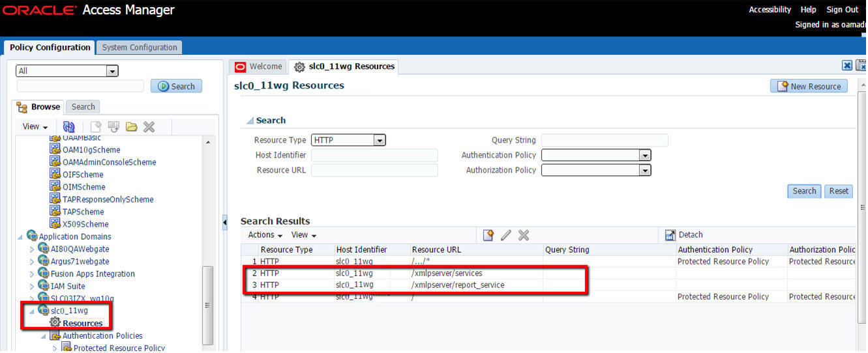868x353 pixels.
Task: Collapse the slc0_11wg domain node
Action: tap(32, 311)
